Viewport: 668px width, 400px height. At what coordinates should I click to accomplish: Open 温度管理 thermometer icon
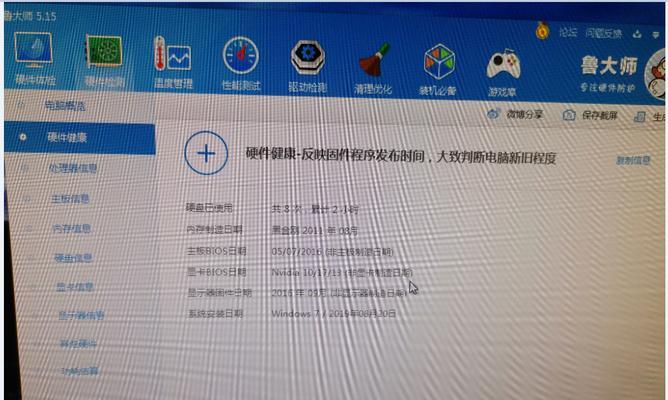click(x=172, y=54)
